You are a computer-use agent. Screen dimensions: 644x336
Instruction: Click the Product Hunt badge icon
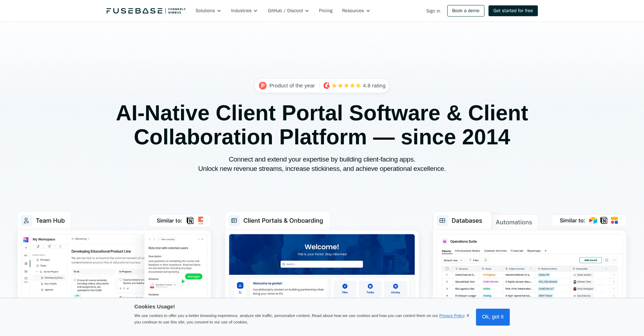point(263,86)
